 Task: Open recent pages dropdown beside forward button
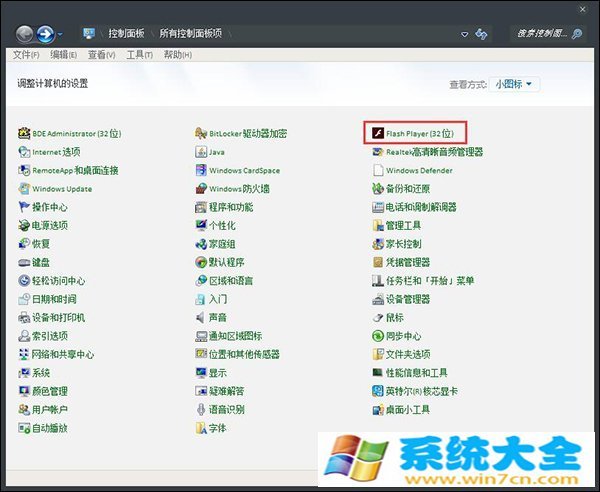tap(60, 35)
